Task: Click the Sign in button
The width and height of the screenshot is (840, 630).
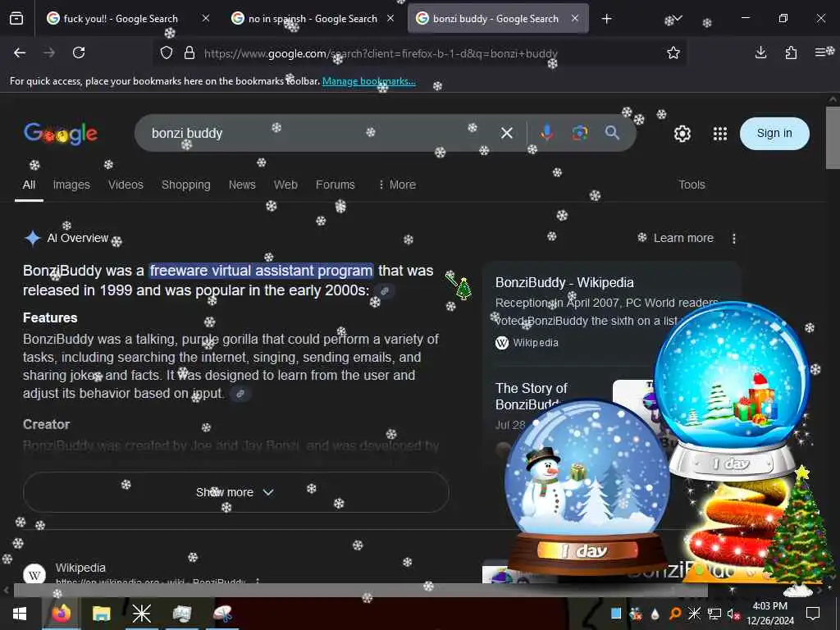Action: (774, 134)
